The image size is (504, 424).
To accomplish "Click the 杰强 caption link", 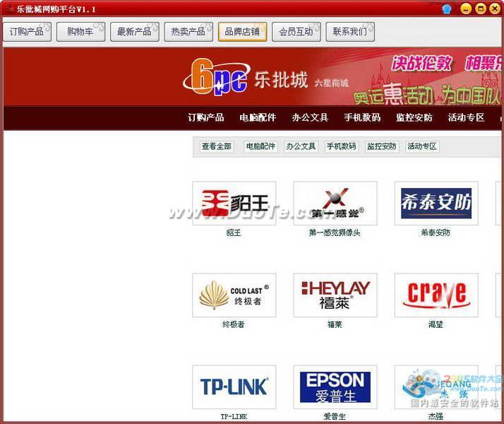I will pyautogui.click(x=436, y=417).
